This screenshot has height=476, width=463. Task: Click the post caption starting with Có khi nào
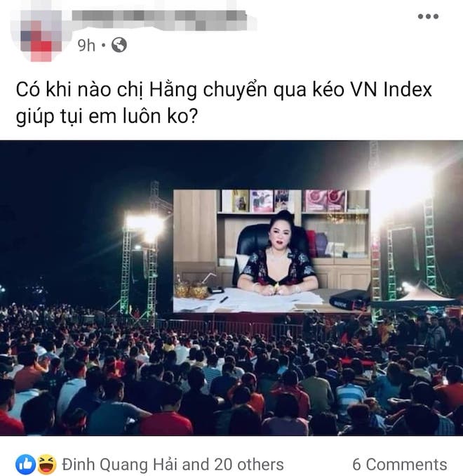[224, 103]
